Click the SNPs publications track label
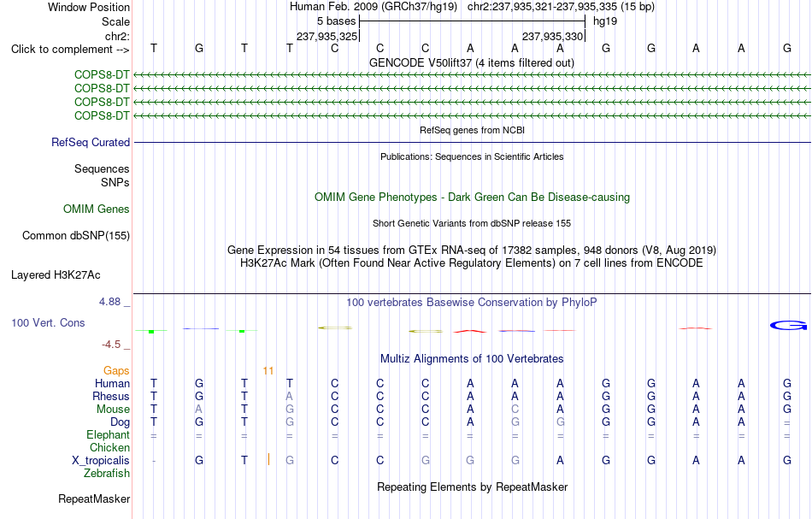The image size is (812, 519). 115,182
